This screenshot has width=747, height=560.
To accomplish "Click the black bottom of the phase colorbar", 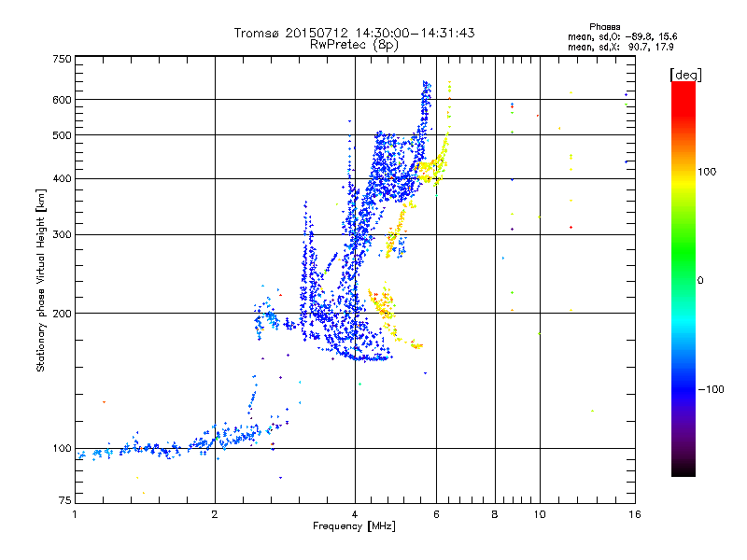I will tap(684, 469).
